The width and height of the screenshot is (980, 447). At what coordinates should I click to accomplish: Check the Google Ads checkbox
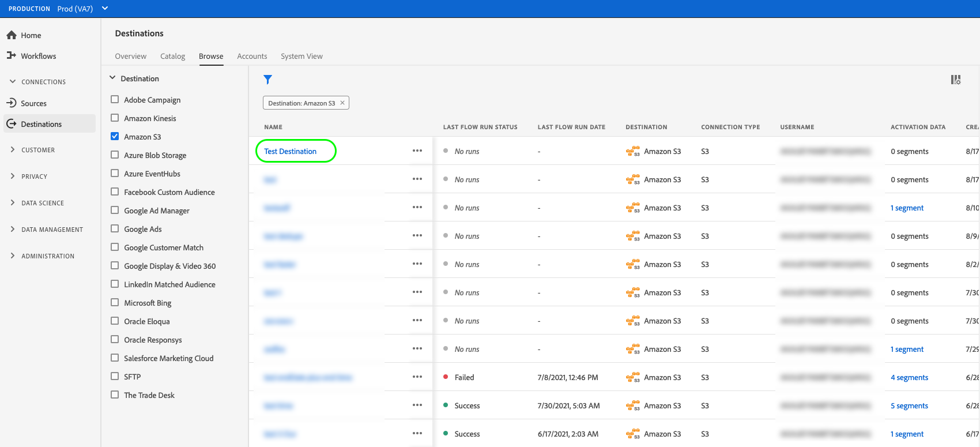click(x=115, y=228)
